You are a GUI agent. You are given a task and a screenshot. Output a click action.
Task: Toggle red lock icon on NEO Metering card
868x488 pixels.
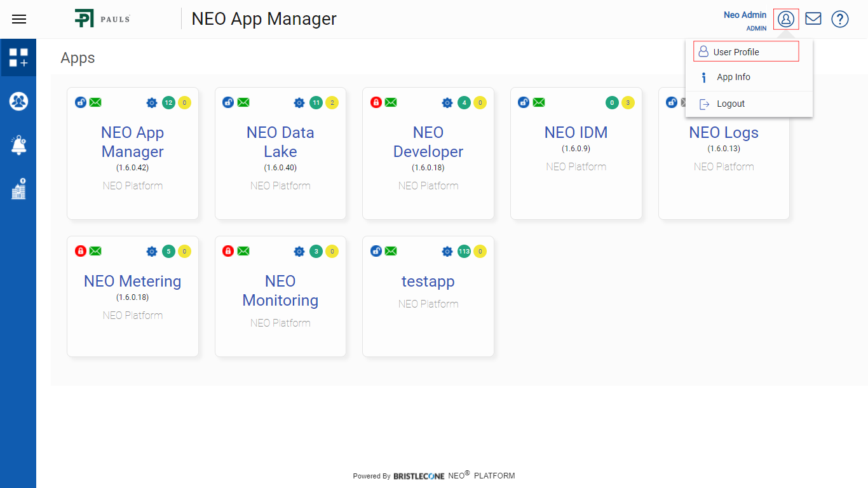pos(81,251)
